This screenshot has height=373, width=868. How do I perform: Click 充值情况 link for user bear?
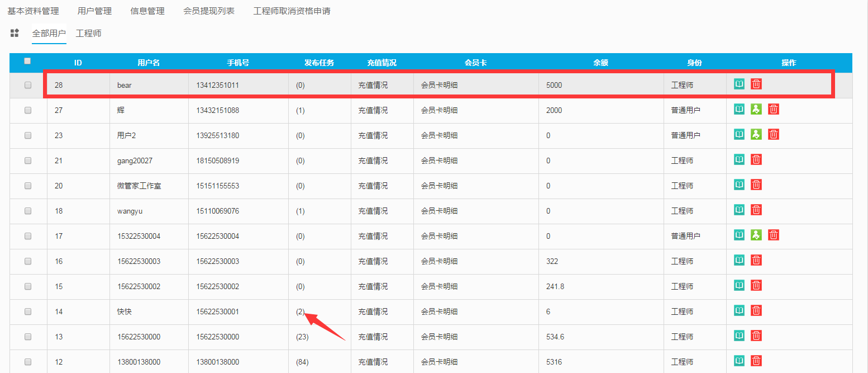pos(373,86)
